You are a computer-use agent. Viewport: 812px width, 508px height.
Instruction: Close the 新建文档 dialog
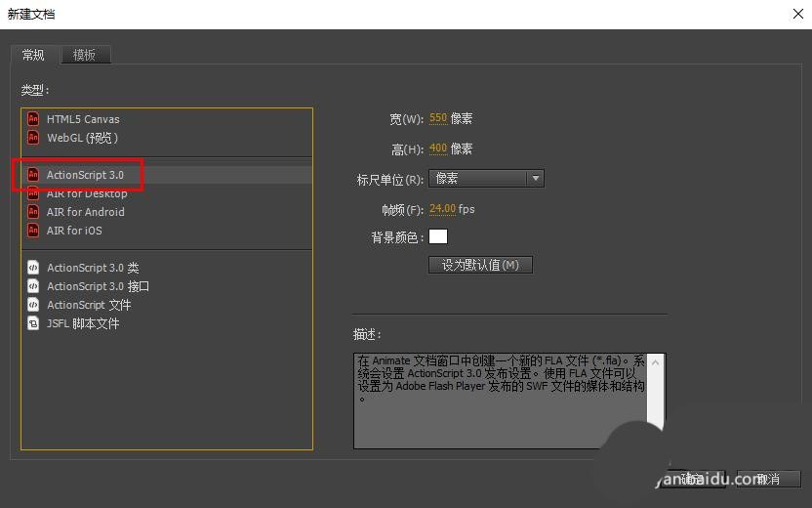click(798, 14)
